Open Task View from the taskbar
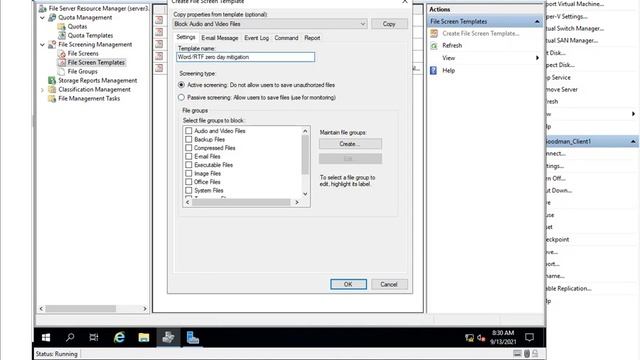640x360 pixels. (x=94, y=338)
